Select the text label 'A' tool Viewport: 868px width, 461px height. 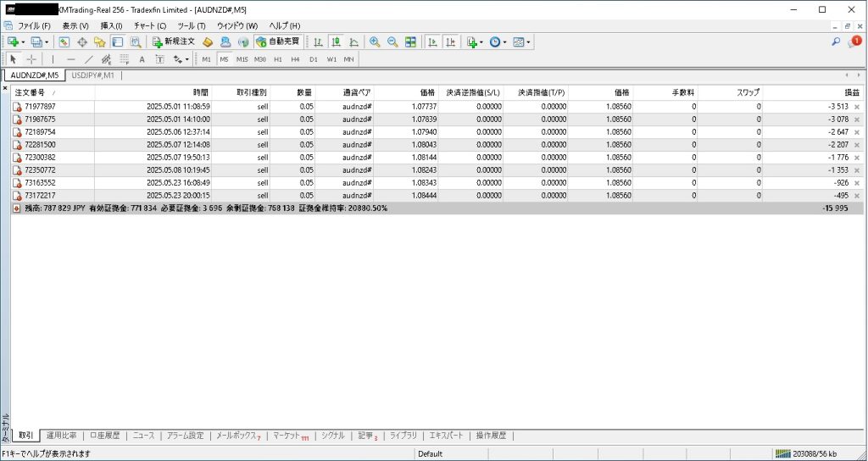142,59
